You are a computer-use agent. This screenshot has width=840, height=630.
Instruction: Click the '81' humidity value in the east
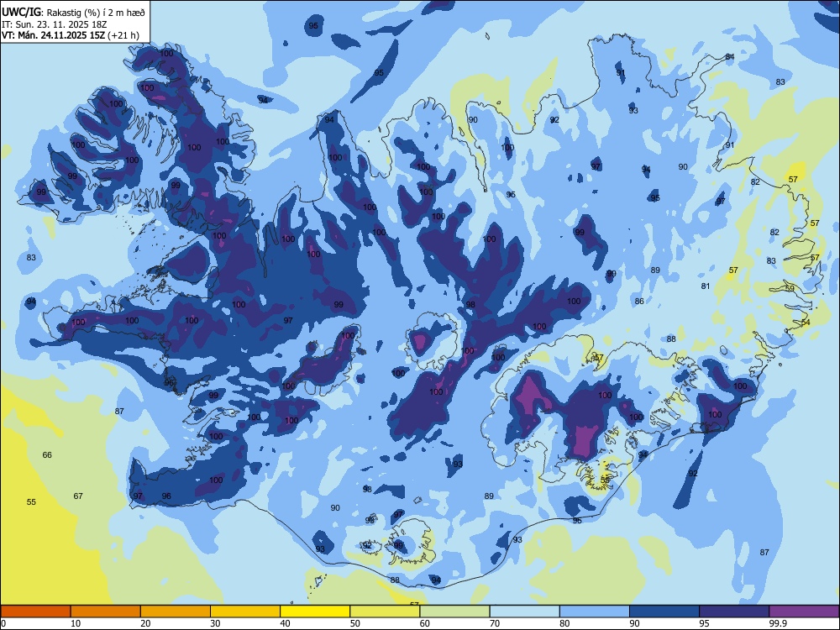tap(706, 286)
